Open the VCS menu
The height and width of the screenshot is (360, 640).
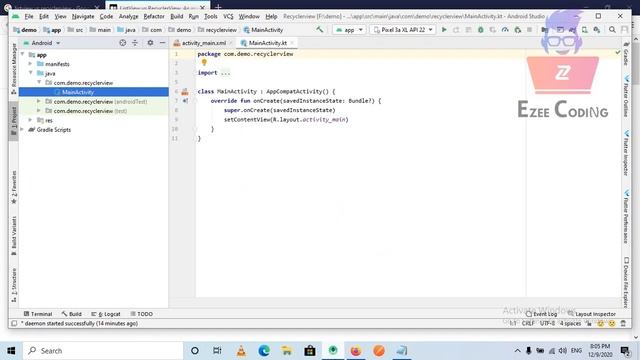(x=228, y=16)
